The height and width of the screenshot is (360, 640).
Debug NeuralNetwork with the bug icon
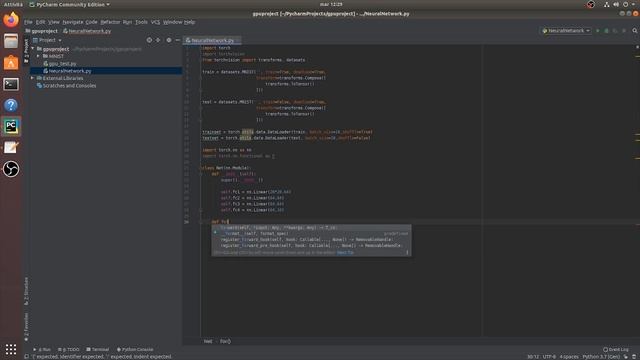(x=607, y=31)
